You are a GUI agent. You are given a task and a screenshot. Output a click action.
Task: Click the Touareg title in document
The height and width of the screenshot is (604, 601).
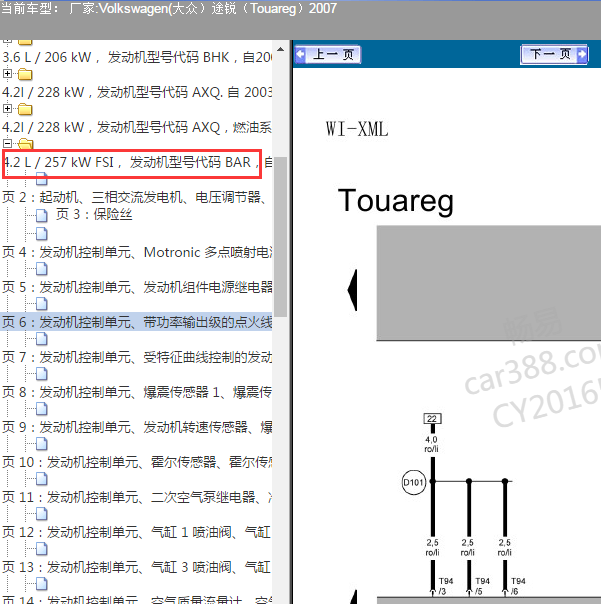coord(396,201)
